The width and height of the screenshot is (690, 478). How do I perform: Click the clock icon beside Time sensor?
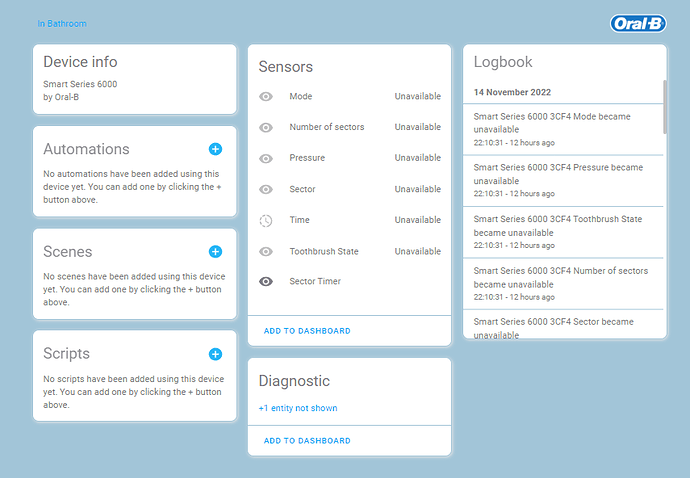[x=266, y=221]
